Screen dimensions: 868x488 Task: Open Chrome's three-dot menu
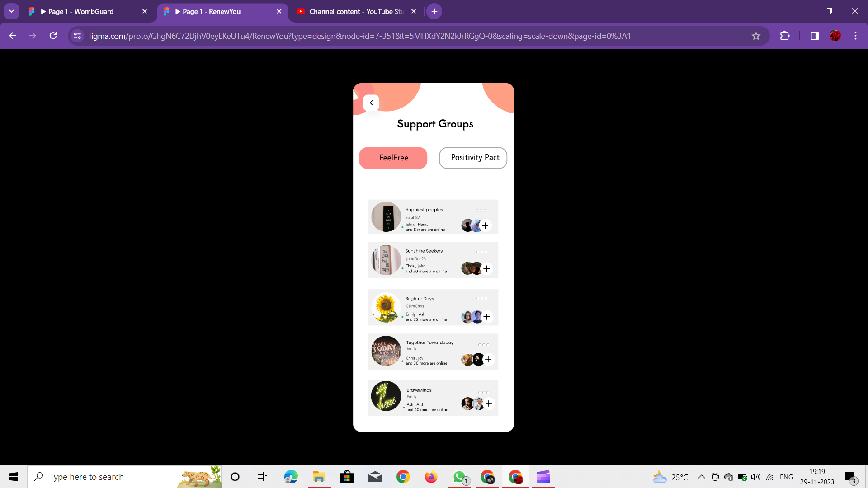pyautogui.click(x=855, y=36)
